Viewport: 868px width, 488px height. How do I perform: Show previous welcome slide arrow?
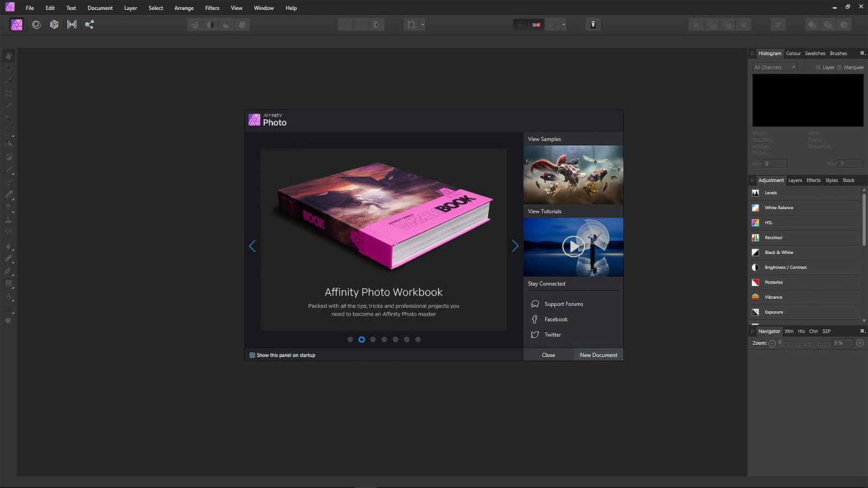(252, 246)
